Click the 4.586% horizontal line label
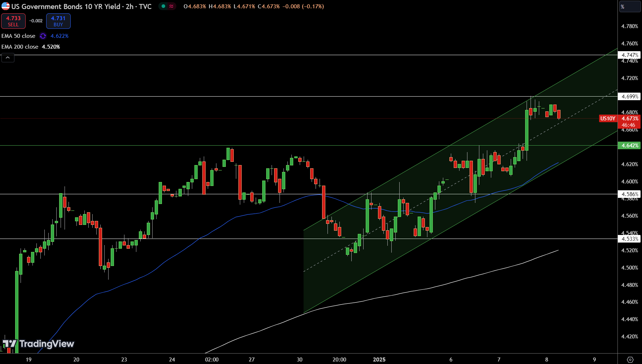The width and height of the screenshot is (642, 364). coord(629,194)
